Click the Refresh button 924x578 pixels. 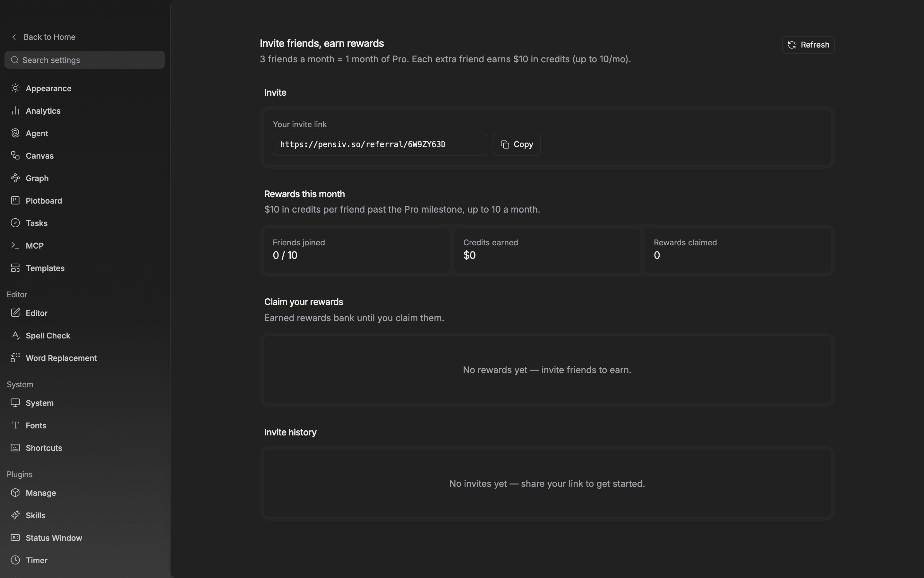pyautogui.click(x=808, y=45)
